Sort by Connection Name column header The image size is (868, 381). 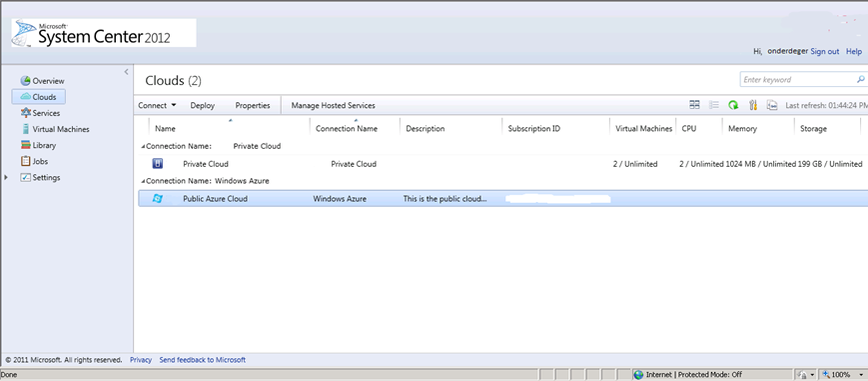tap(347, 129)
